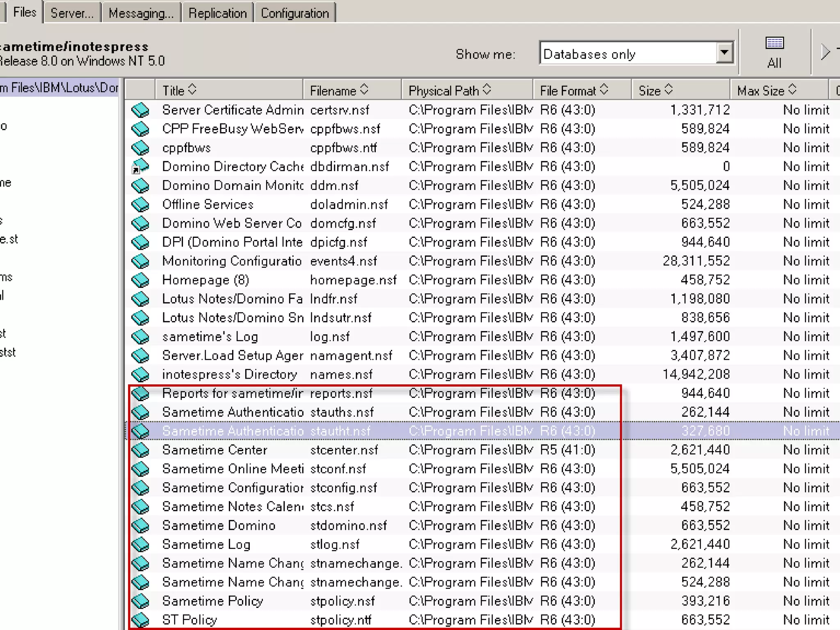
Task: Click the ST Policy template icon
Action: [x=140, y=619]
